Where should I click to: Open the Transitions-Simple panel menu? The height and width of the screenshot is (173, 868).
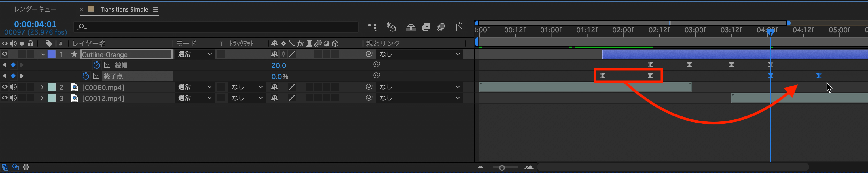156,10
